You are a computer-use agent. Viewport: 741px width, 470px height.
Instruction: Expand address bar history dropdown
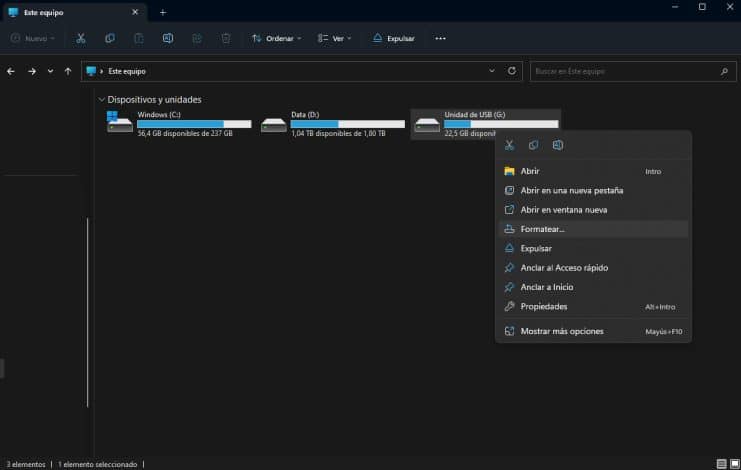[491, 71]
